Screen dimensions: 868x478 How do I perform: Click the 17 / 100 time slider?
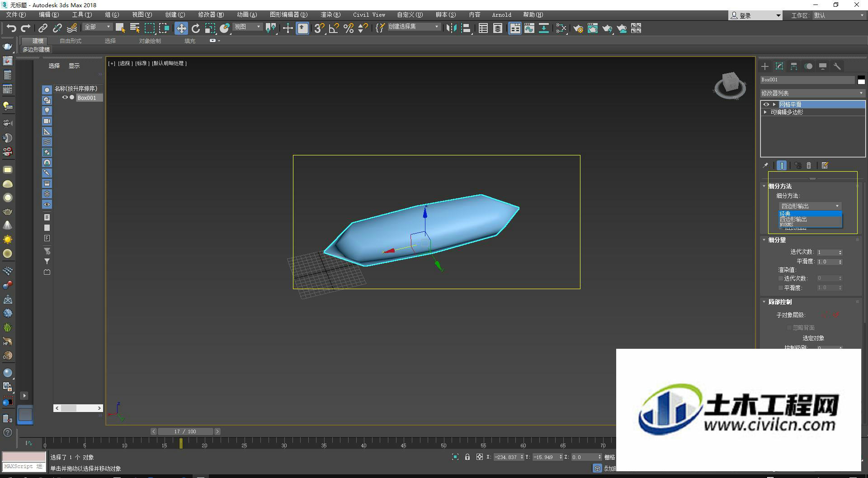[185, 431]
